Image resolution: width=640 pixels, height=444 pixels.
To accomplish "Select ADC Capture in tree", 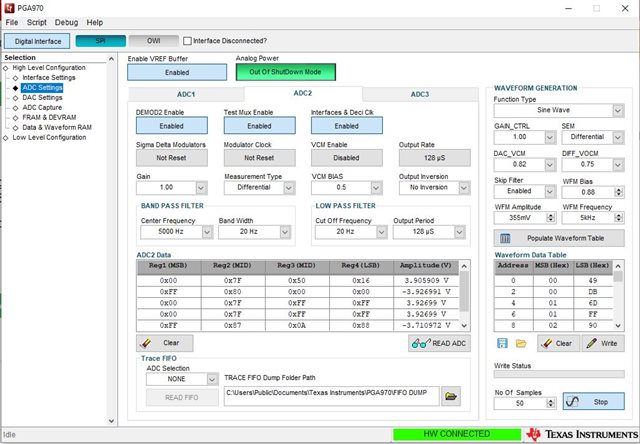I will point(42,107).
